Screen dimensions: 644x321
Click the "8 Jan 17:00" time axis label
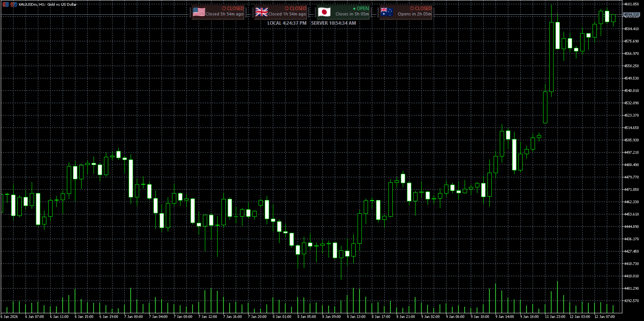(x=381, y=317)
